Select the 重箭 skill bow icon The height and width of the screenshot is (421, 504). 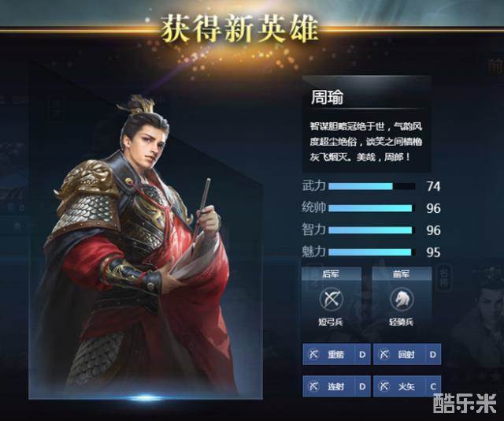coord(313,354)
